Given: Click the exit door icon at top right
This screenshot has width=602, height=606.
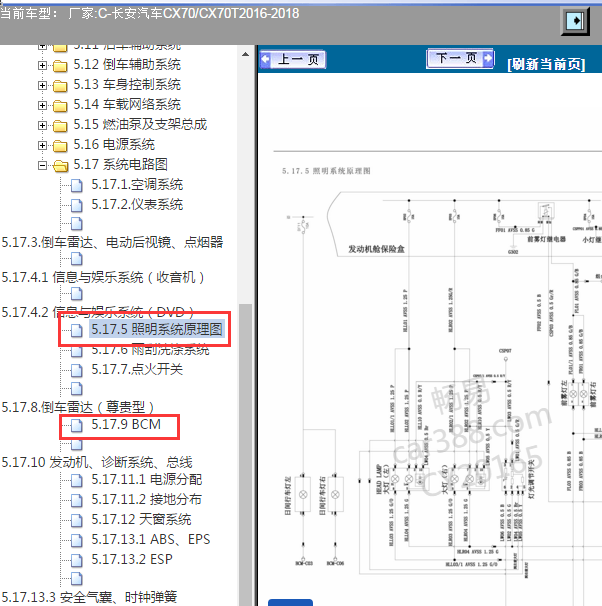Looking at the screenshot, I should pos(575,20).
